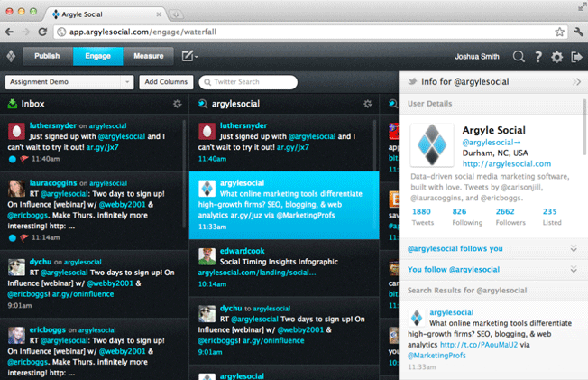Open settings gear in the header
588x380 pixels.
pyautogui.click(x=556, y=57)
